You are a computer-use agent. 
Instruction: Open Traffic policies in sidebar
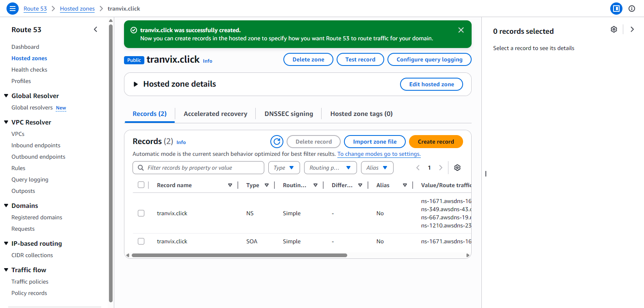tap(30, 282)
